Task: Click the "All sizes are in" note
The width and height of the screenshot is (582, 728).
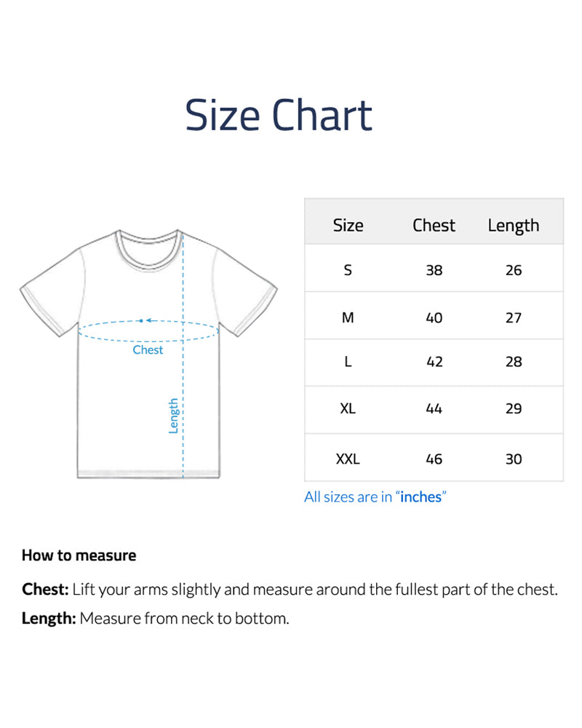Action: pos(349,497)
